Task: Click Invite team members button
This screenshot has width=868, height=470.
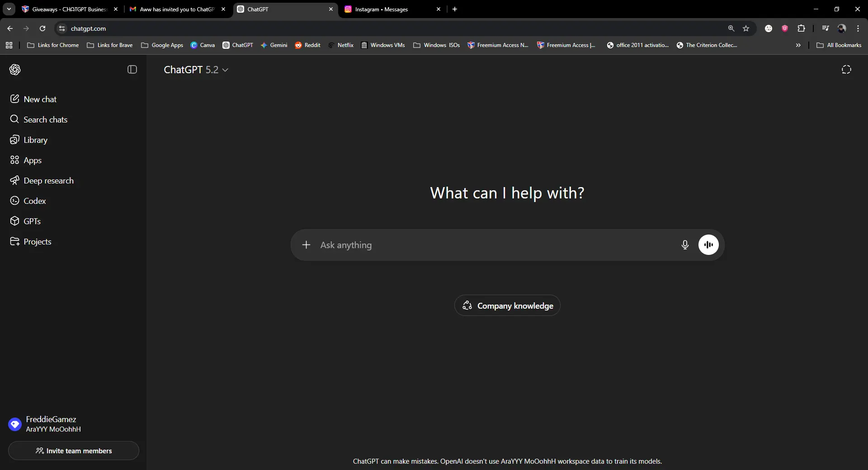Action: pyautogui.click(x=74, y=451)
